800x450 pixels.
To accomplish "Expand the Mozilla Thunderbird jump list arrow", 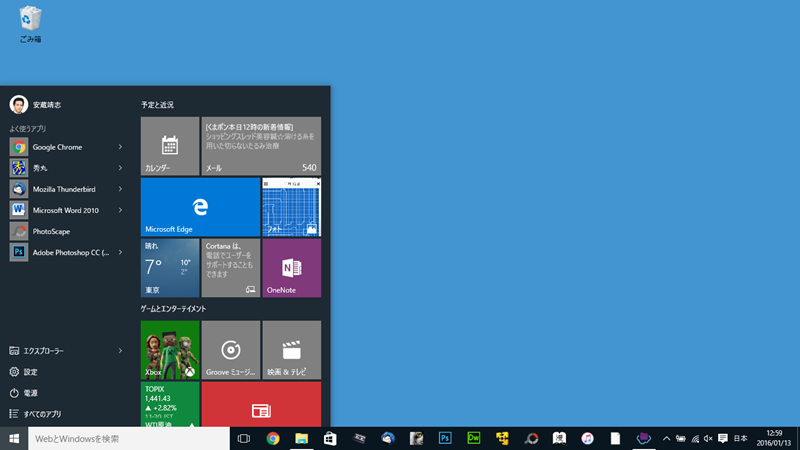I will (x=120, y=189).
